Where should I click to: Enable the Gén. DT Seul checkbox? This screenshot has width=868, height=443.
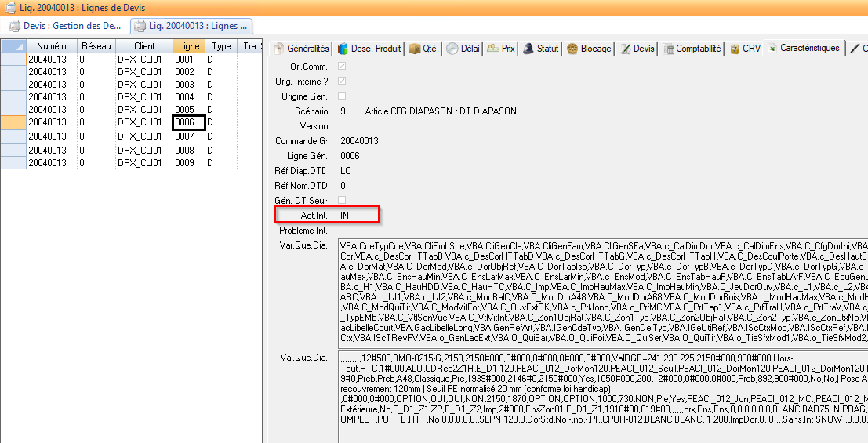341,201
